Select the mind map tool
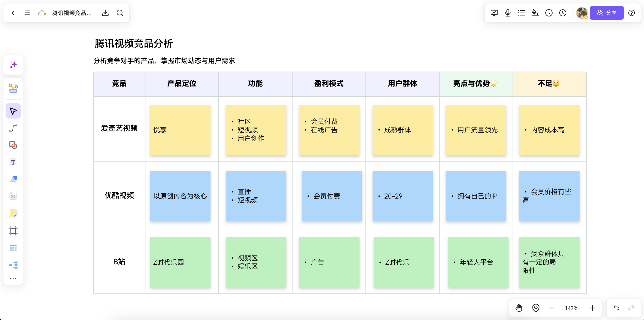Image resolution: width=644 pixels, height=320 pixels. click(x=13, y=265)
